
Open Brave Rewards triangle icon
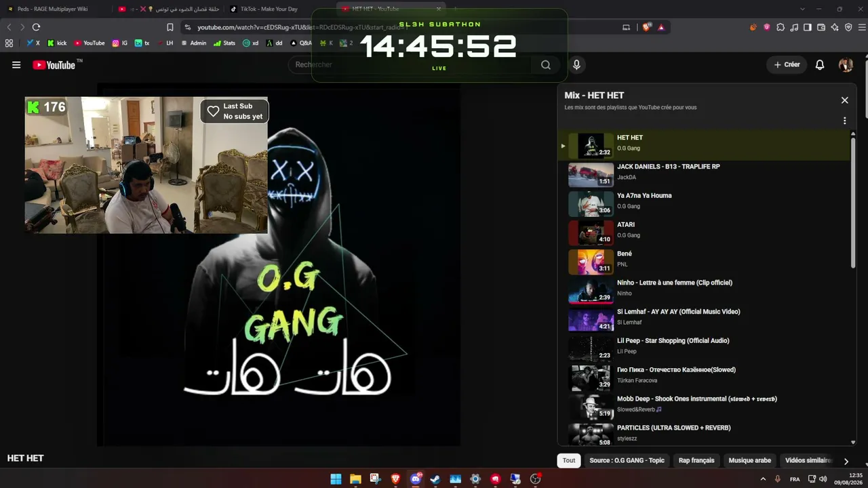tap(660, 27)
